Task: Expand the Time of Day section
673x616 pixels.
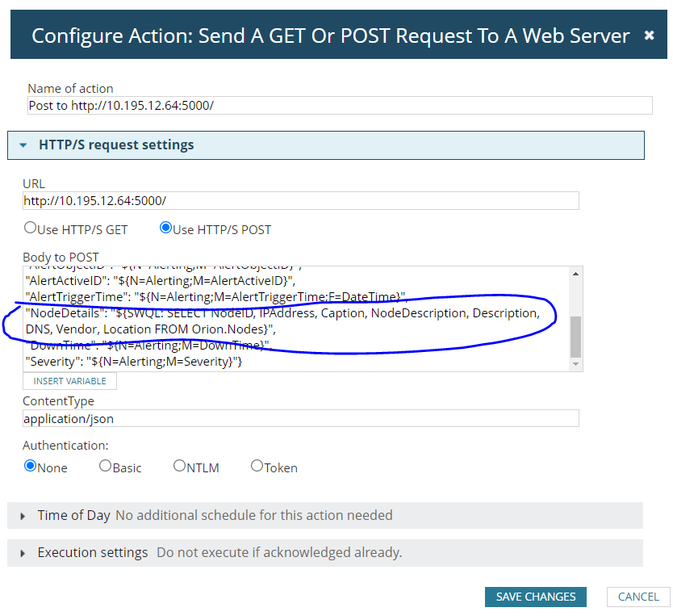Action: point(23,517)
